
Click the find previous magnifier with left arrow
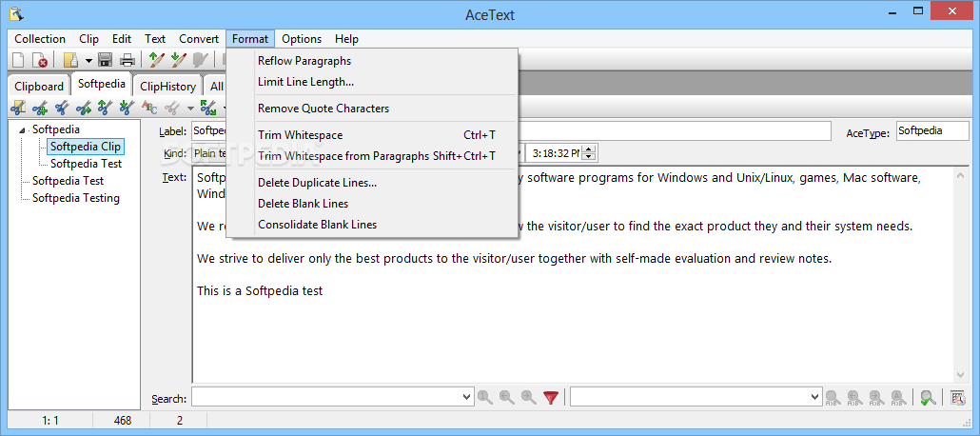[507, 397]
